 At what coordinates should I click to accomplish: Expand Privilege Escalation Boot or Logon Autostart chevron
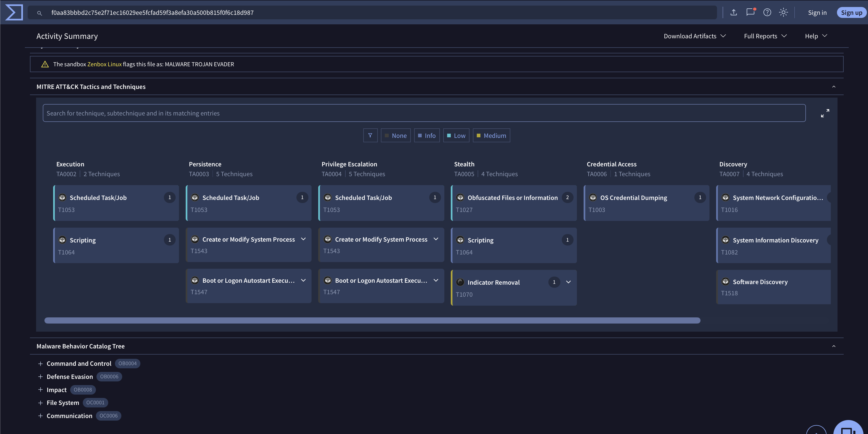point(436,280)
